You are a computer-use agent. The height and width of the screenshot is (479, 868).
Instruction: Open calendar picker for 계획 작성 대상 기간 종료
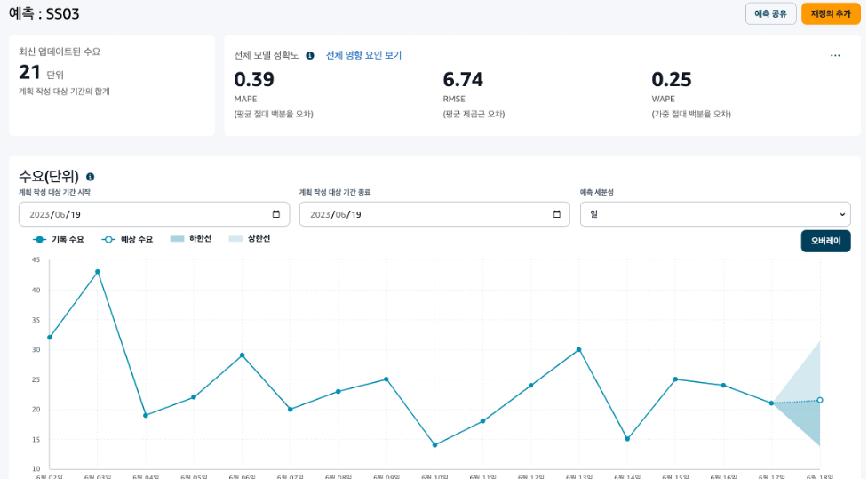click(556, 214)
